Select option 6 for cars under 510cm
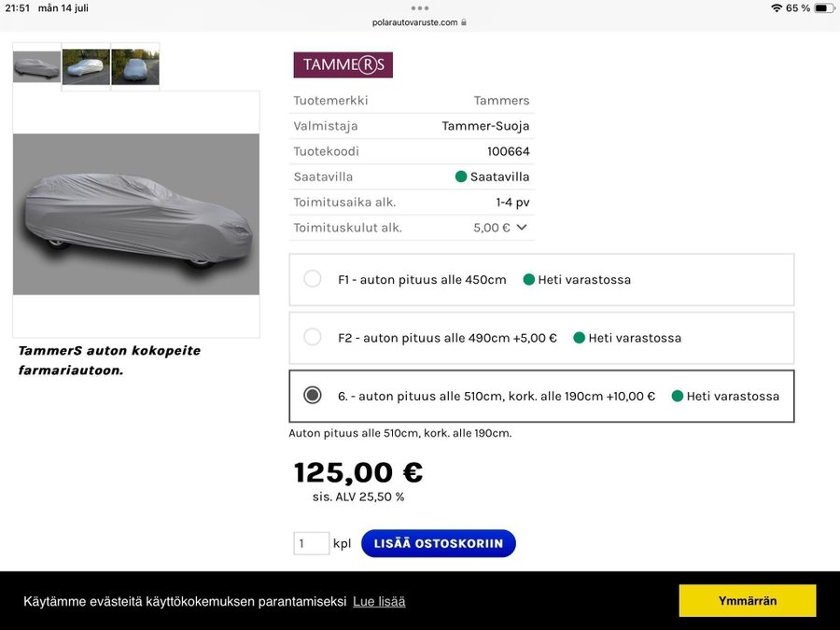This screenshot has width=840, height=630. click(313, 396)
